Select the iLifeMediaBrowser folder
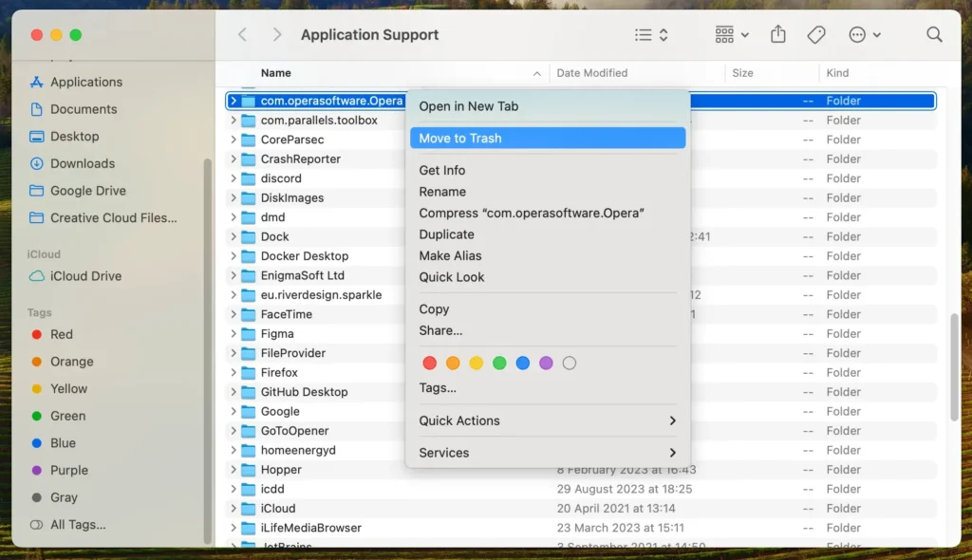This screenshot has height=560, width=972. pos(581,528)
